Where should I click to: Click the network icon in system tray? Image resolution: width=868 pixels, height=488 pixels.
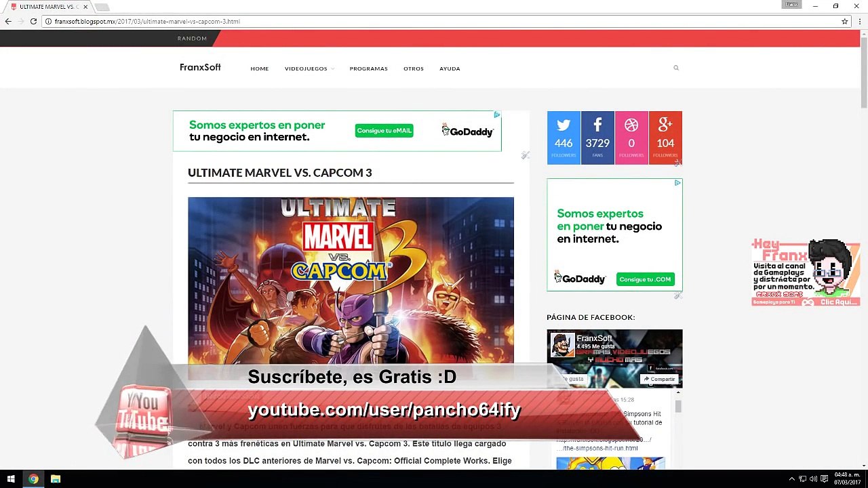click(802, 479)
